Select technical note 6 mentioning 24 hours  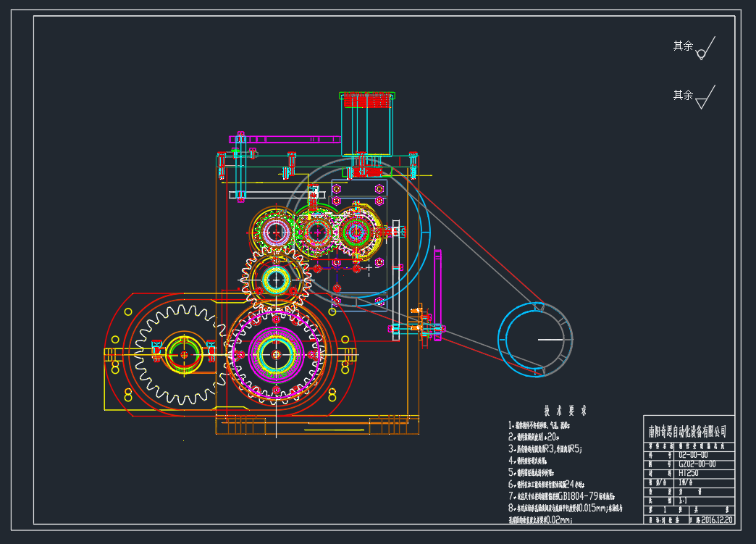[x=545, y=484]
